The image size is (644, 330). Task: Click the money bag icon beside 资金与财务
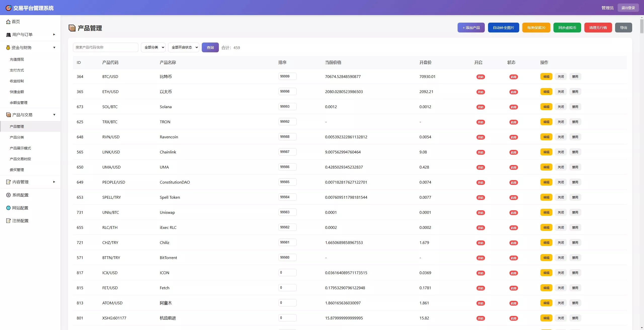(x=8, y=48)
